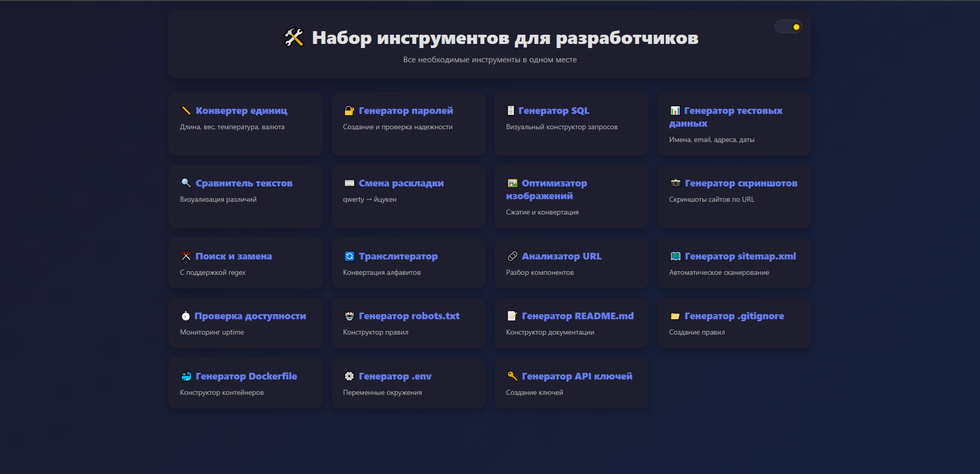Click the robot icon on Генератор robots.txt
Screen dimensions: 980x474
click(x=349, y=316)
